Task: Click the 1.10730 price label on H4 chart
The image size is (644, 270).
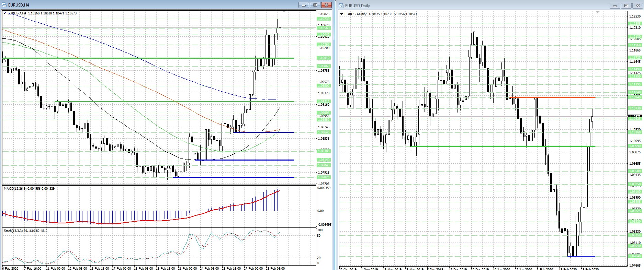Action: [324, 19]
